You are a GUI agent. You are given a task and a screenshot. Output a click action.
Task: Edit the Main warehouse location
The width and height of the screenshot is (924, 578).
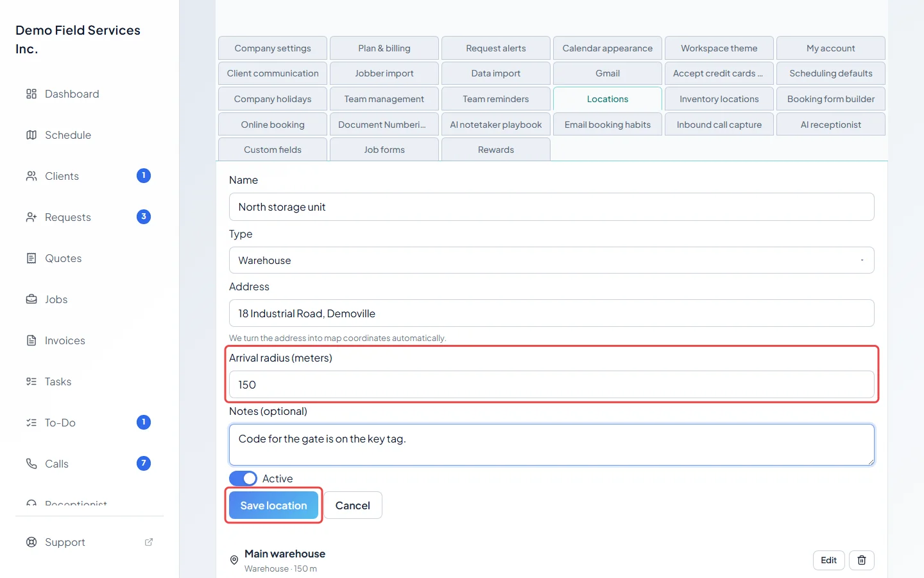[829, 560]
